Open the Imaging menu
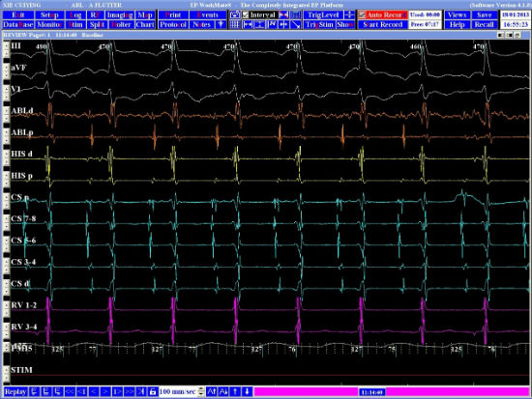The width and height of the screenshot is (532, 399). point(120,14)
